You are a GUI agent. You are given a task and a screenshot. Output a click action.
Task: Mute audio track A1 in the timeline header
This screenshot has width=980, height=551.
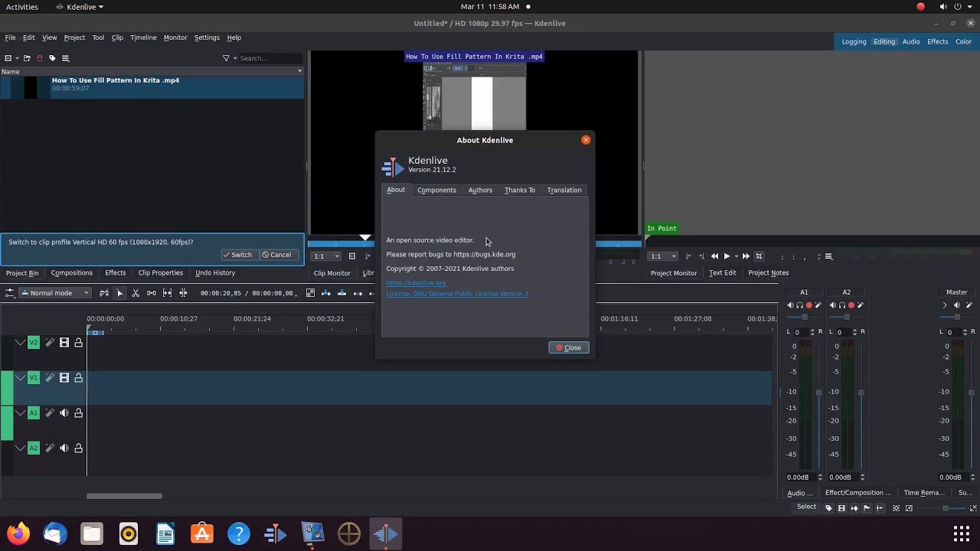point(64,413)
